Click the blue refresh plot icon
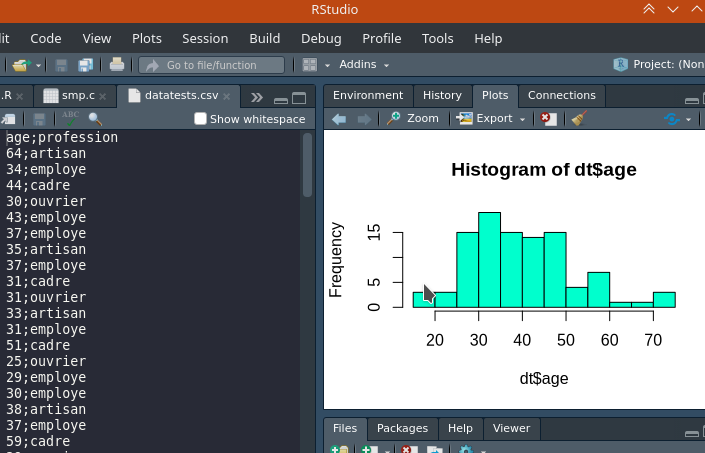705x453 pixels. tap(672, 119)
